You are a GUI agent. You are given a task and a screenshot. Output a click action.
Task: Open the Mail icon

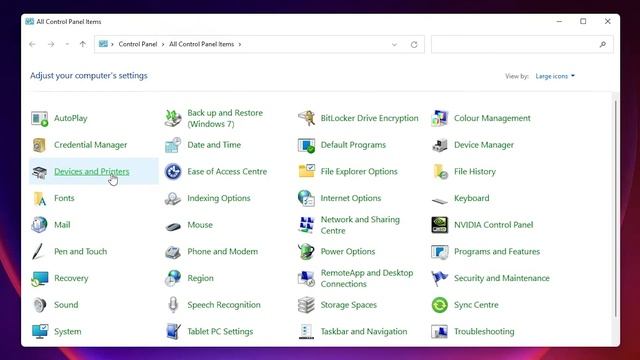click(x=40, y=225)
